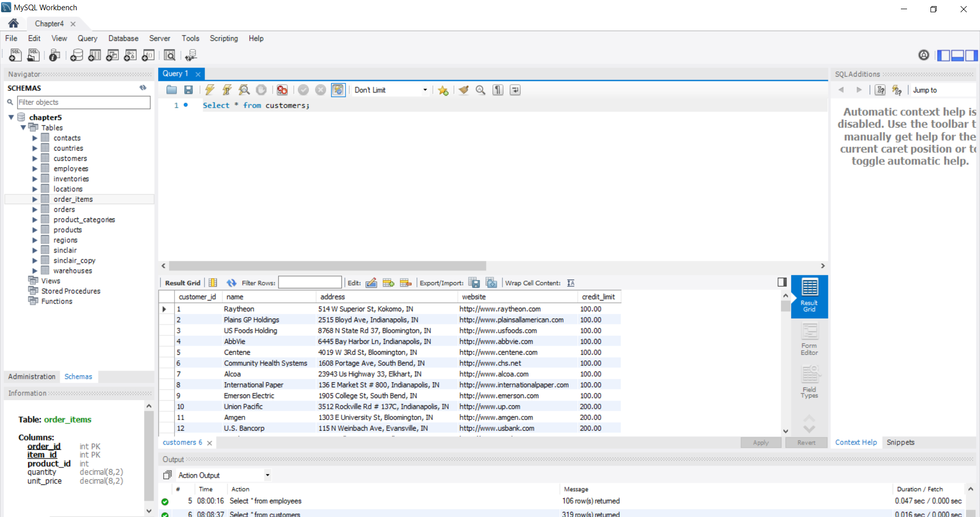Export recordset to external file icon

click(474, 283)
